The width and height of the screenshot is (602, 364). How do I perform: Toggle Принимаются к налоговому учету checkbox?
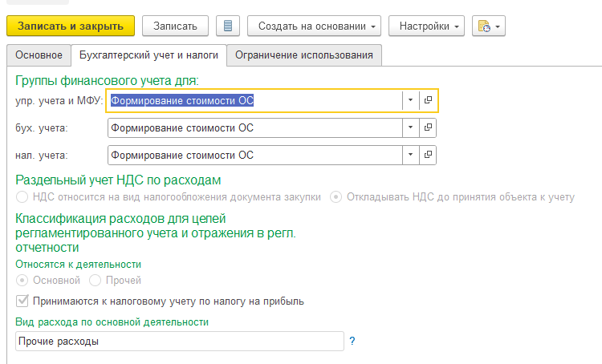[x=22, y=301]
